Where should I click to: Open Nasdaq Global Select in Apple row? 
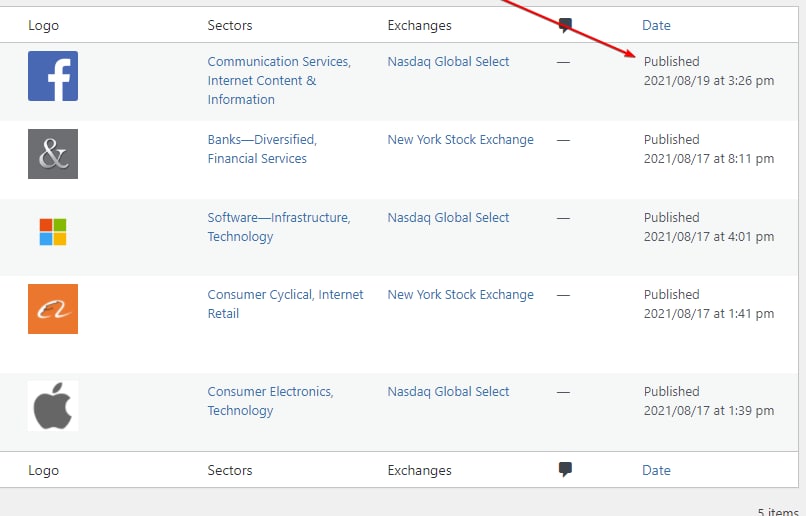[x=448, y=391]
